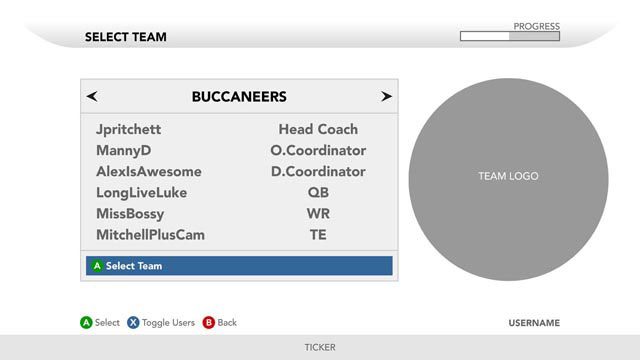This screenshot has width=640, height=360.
Task: Select user MannyD in roster list
Action: point(124,151)
